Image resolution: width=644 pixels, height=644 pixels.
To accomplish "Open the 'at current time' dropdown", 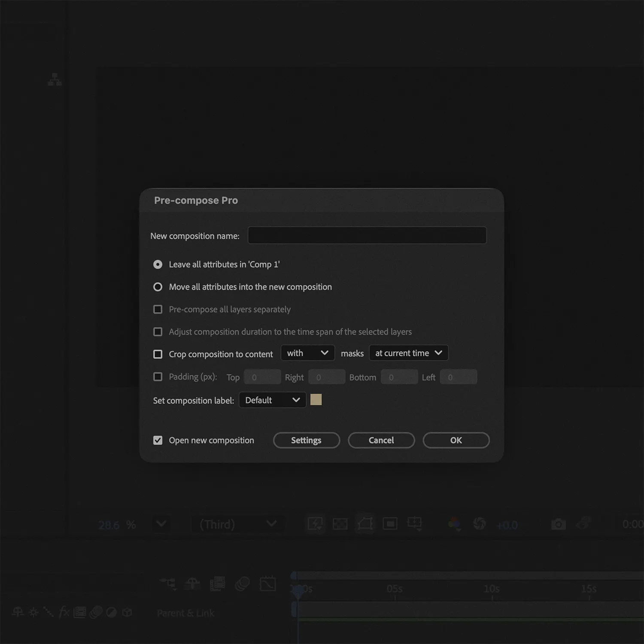I will (x=409, y=353).
